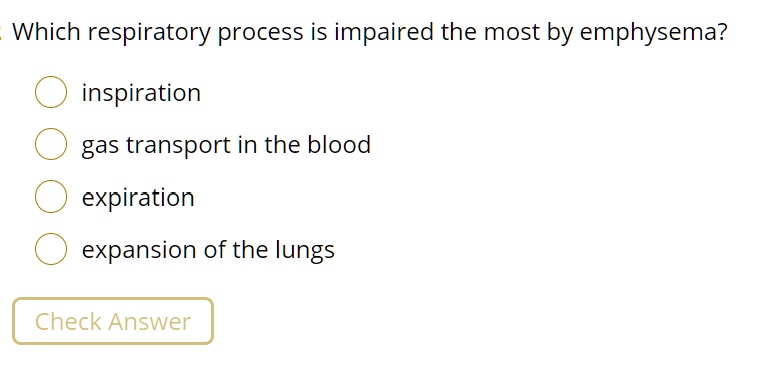Click the word "expansion" in fourth option
768x384 pixels.
(x=139, y=251)
